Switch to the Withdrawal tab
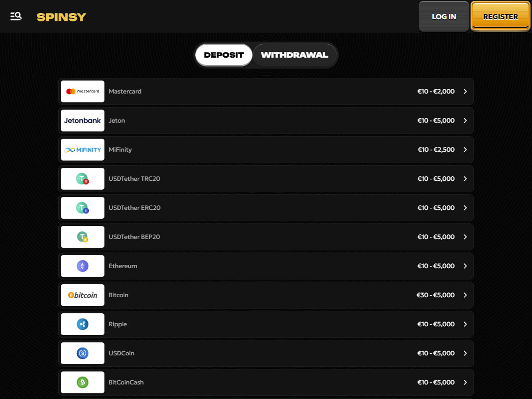 [x=295, y=55]
